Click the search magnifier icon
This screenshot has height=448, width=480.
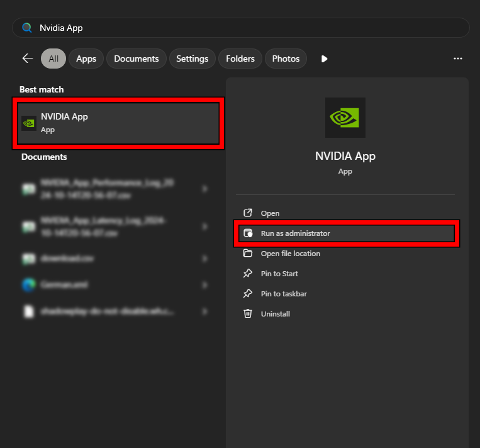pyautogui.click(x=26, y=28)
